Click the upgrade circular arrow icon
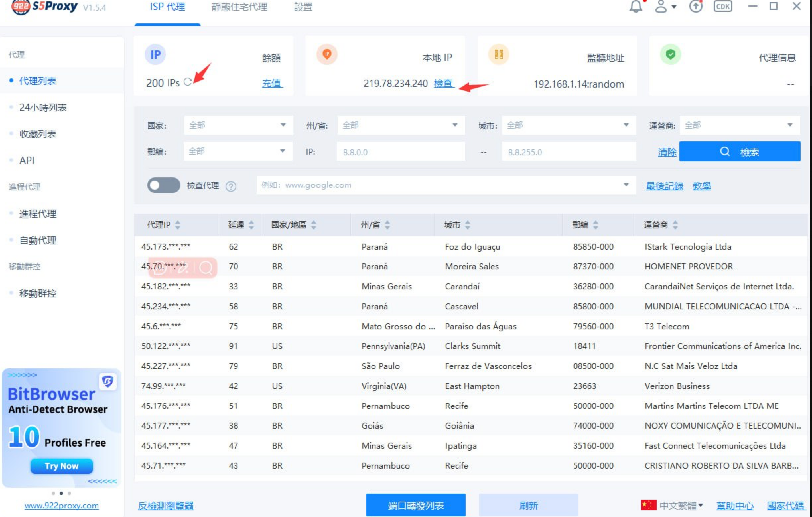 695,7
